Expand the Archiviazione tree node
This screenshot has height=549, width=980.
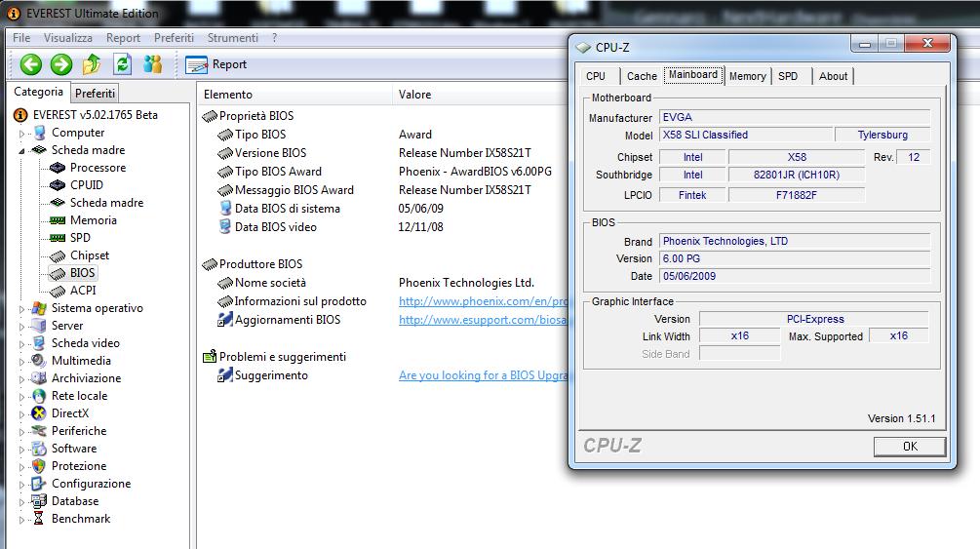(x=21, y=379)
